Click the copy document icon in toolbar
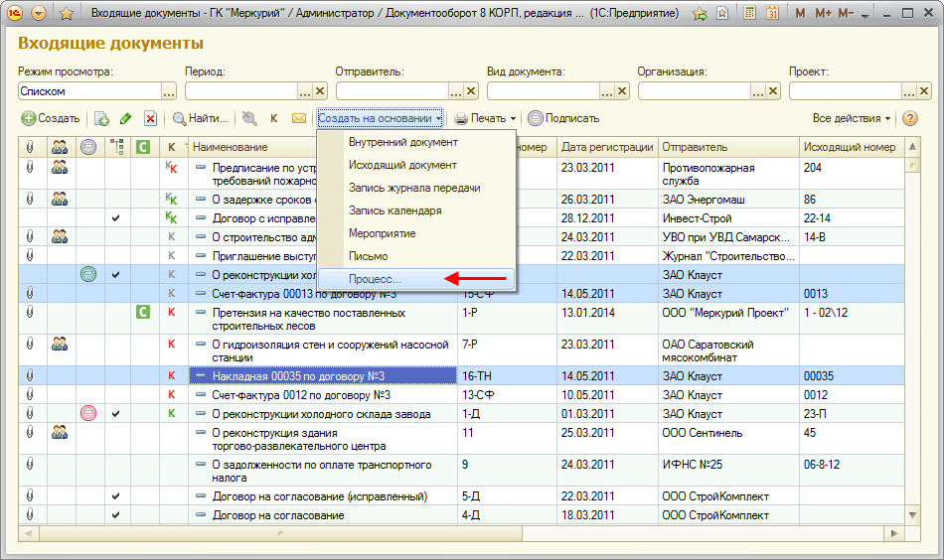This screenshot has width=944, height=560. pos(101,118)
